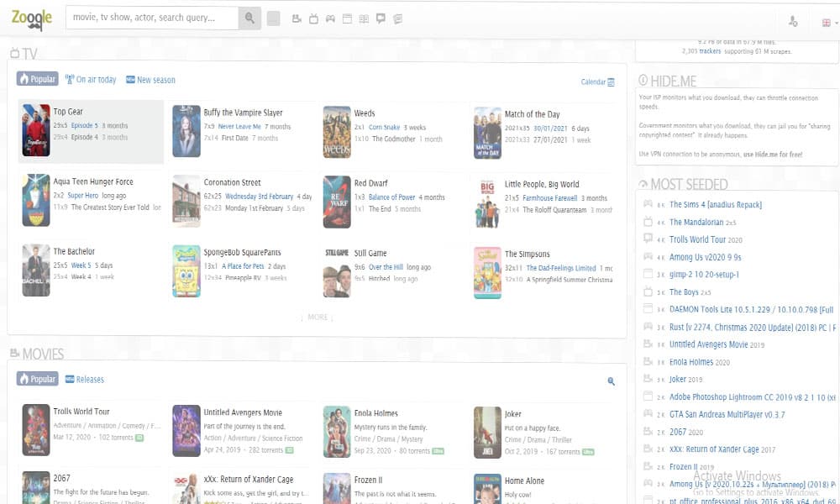Expand MORE at bottom of TV list
This screenshot has height=504, width=840.
(x=318, y=317)
